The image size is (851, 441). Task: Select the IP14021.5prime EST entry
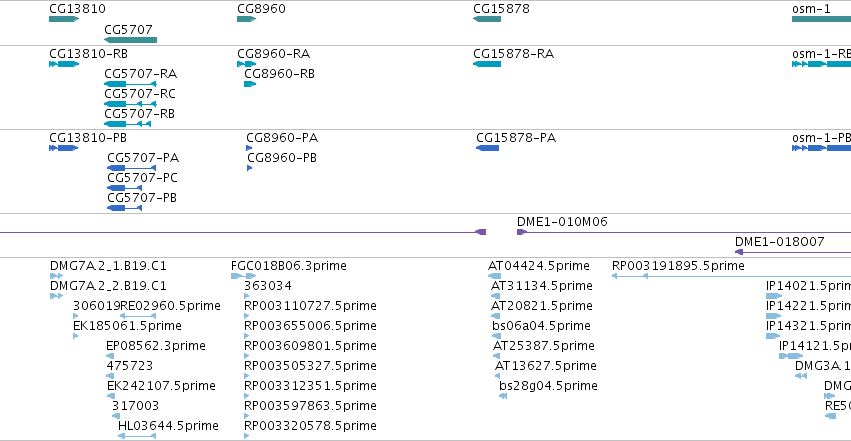point(808,285)
